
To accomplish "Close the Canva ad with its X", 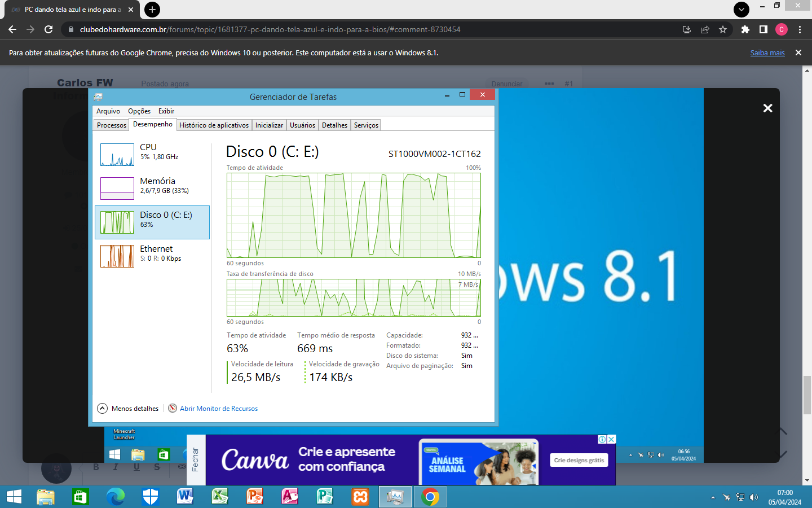I will (x=611, y=439).
